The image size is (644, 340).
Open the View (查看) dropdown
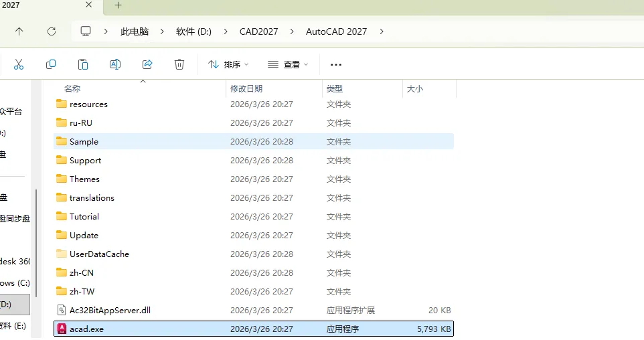[x=288, y=64]
